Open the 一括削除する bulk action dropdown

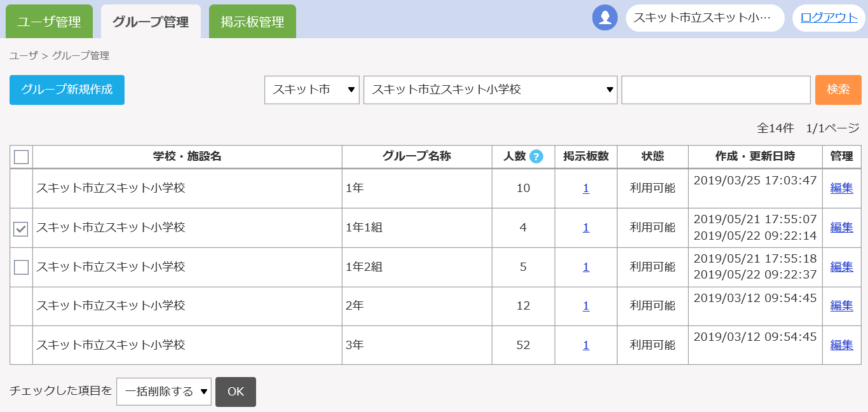click(164, 392)
